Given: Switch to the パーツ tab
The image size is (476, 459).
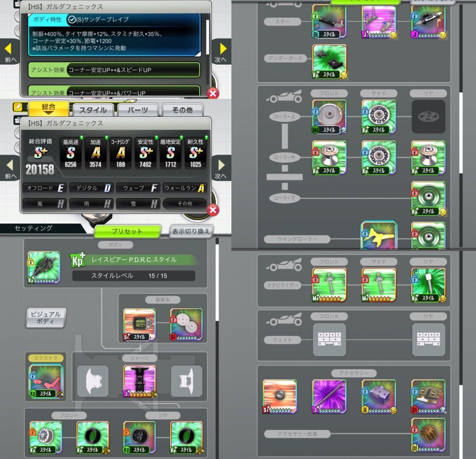Looking at the screenshot, I should 138,110.
